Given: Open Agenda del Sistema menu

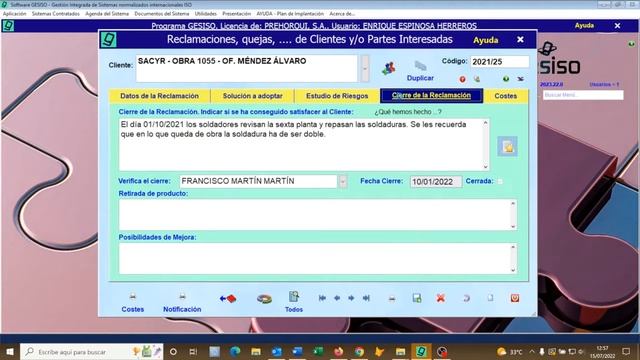Looking at the screenshot, I should tap(107, 13).
